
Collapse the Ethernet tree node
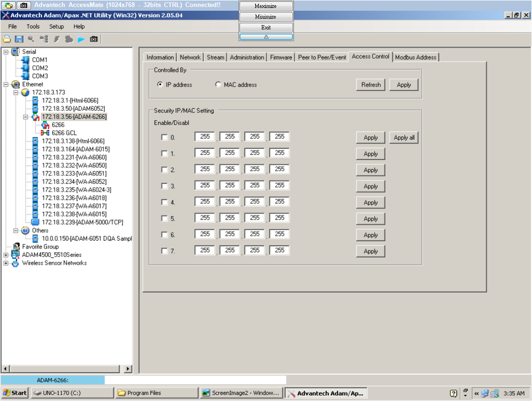(6, 84)
